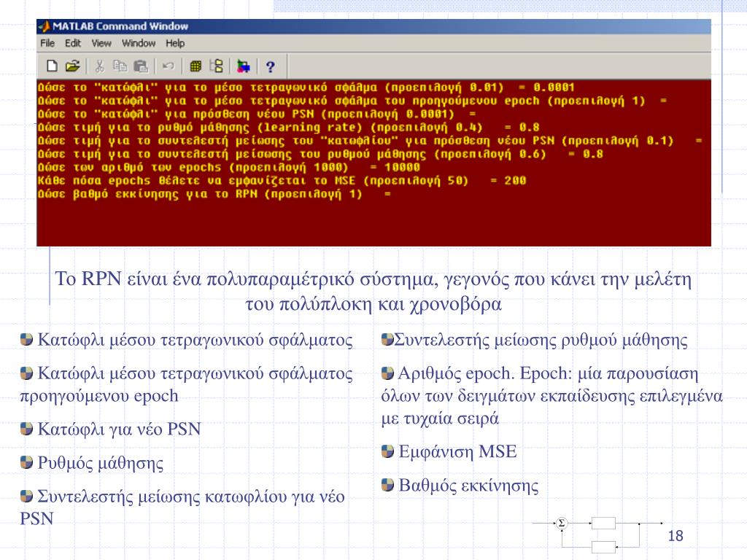Click the line ending "νέου PSN (προεπιλογή 0.1)"
Viewport: 747px width, 560px height.
[370, 141]
